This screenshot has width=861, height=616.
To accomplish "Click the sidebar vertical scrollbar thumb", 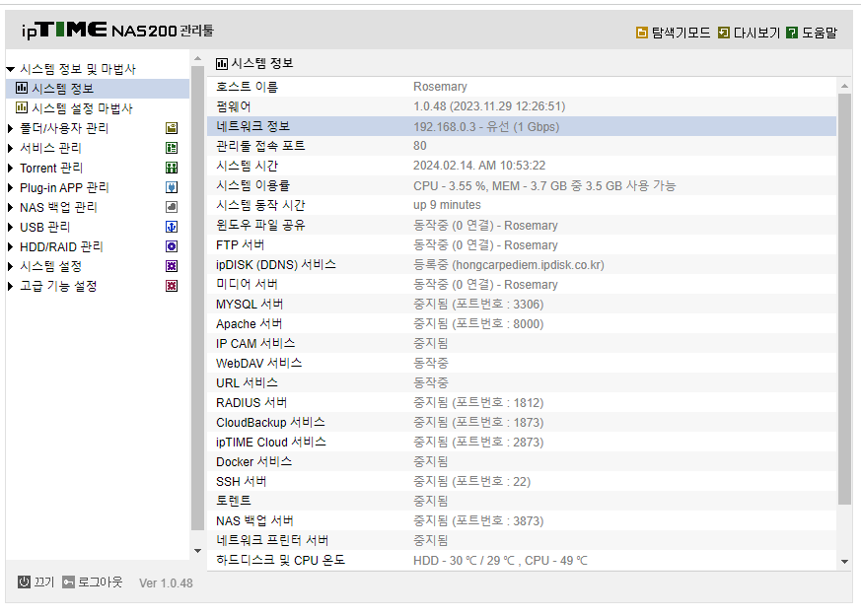I will [197, 299].
